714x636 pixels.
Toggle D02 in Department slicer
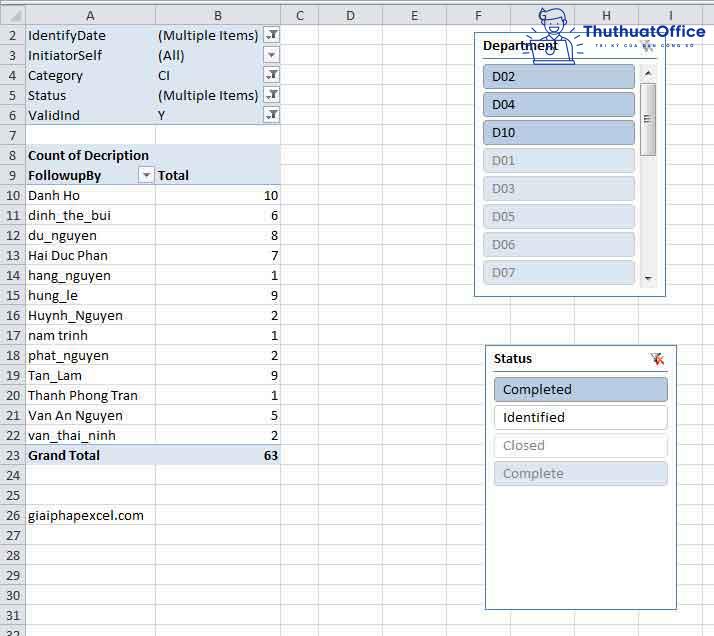coord(559,76)
